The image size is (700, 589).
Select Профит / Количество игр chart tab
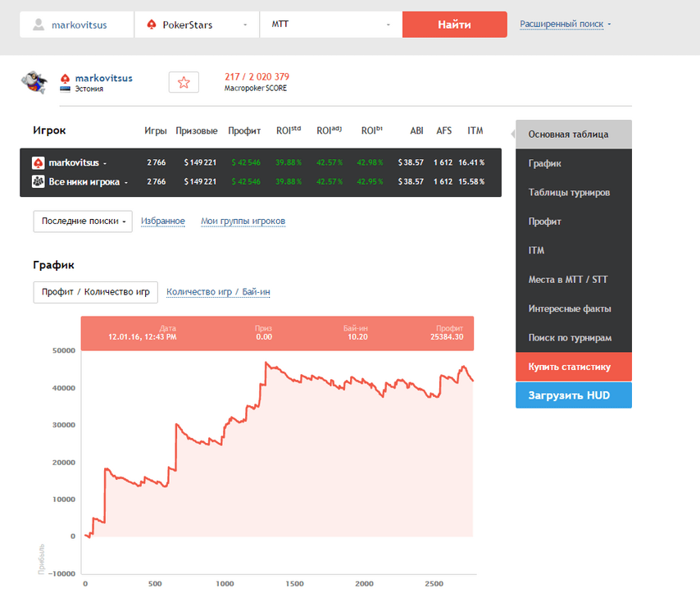[96, 292]
